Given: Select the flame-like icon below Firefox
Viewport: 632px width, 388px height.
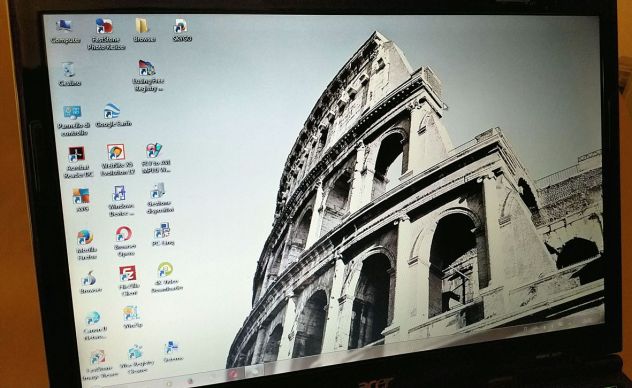Looking at the screenshot, I should tap(89, 278).
